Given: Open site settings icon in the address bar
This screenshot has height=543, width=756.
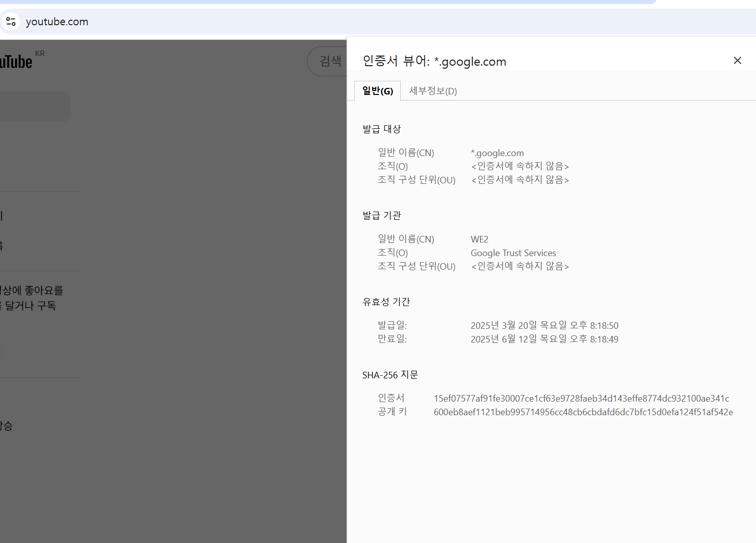Looking at the screenshot, I should click(11, 21).
